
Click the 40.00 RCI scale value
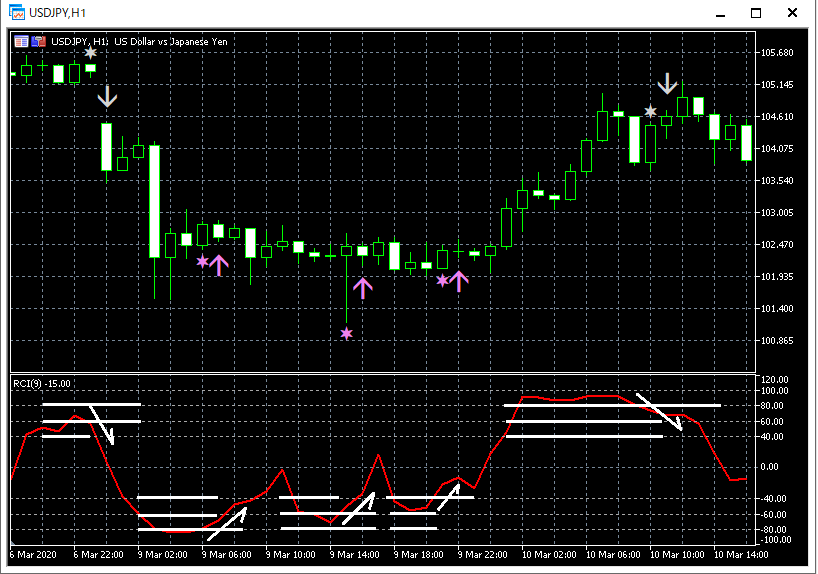tap(772, 437)
